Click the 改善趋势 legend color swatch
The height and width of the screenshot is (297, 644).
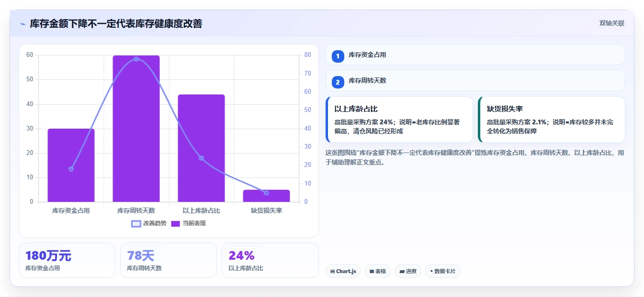pos(136,223)
